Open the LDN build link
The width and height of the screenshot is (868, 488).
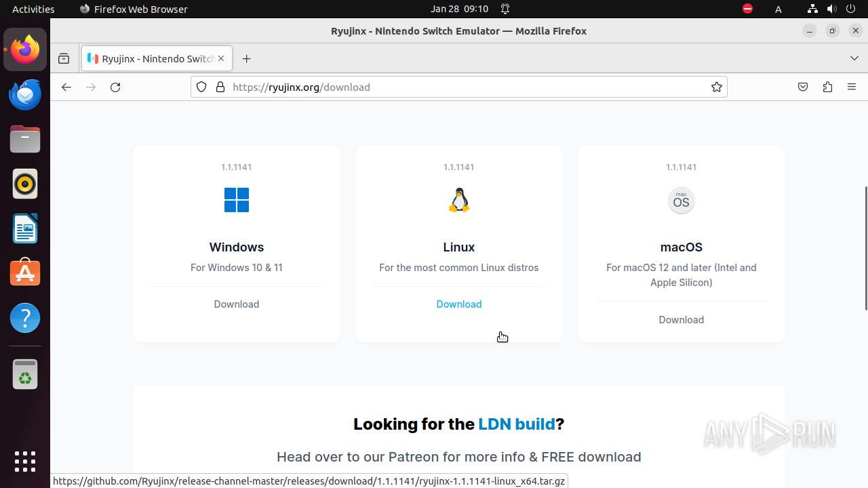pyautogui.click(x=517, y=424)
